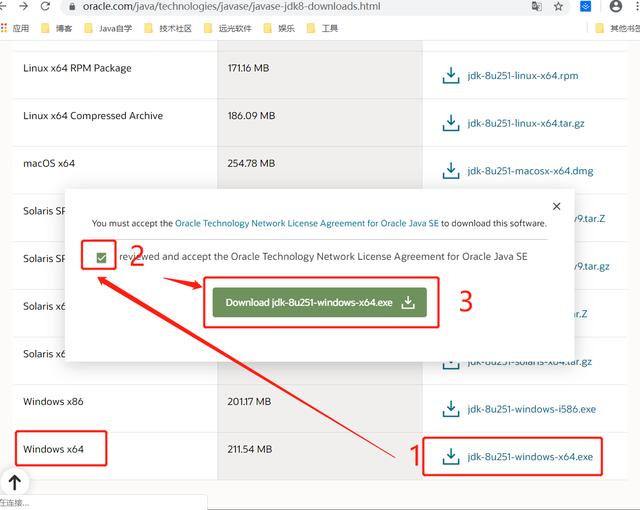Open the blue browser extension icon
This screenshot has width=640, height=510.
(585, 6)
